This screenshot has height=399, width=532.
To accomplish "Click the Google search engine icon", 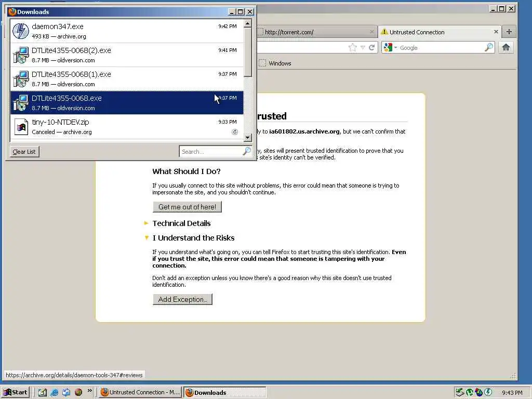I will coord(388,47).
